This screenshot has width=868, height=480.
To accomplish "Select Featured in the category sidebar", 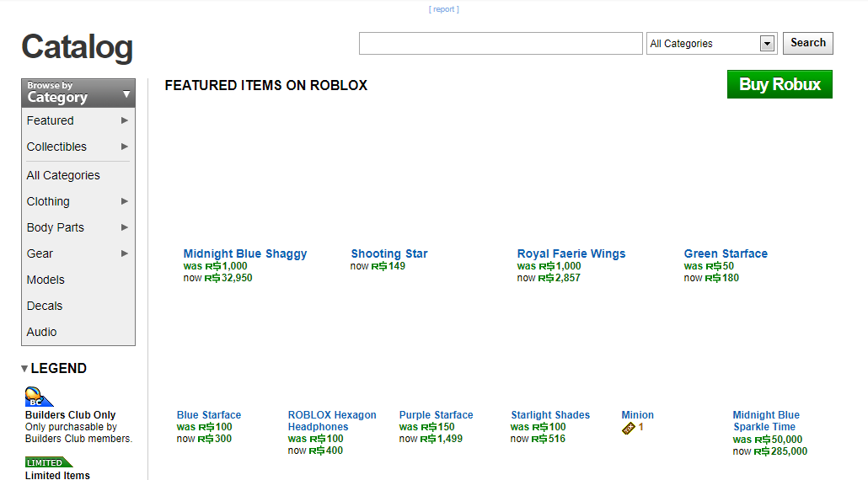I will tap(50, 120).
